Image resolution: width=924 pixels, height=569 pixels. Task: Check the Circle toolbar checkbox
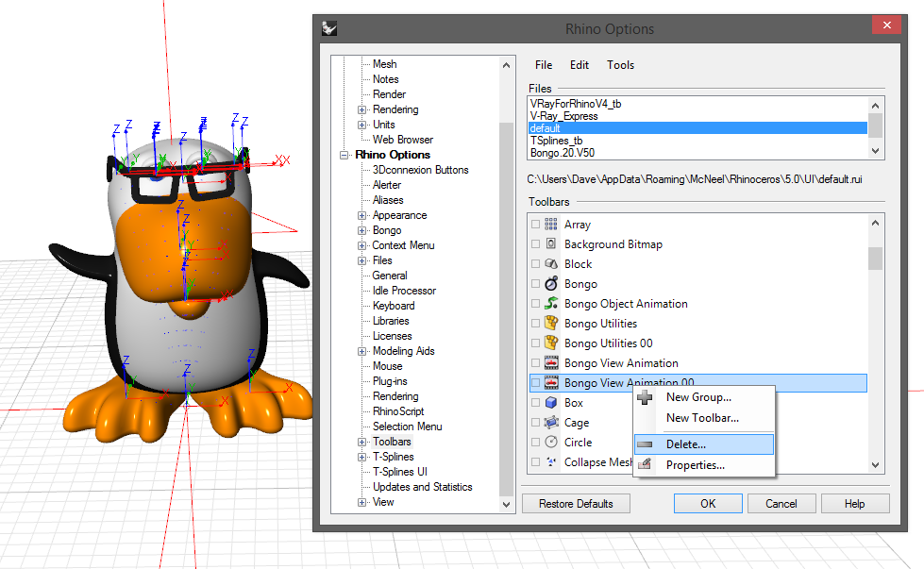tap(535, 442)
